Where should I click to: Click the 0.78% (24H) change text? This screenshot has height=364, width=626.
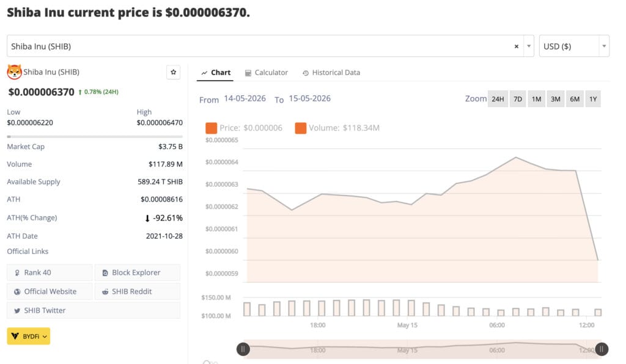pyautogui.click(x=101, y=92)
